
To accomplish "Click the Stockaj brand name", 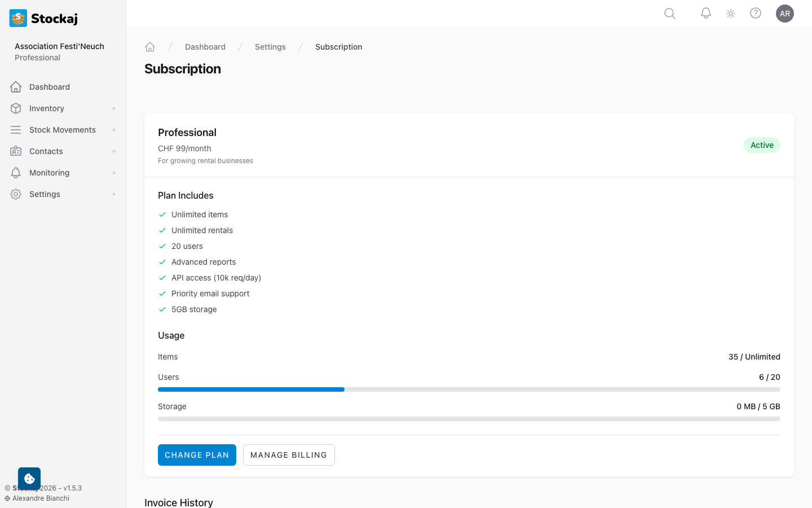I will (x=54, y=19).
